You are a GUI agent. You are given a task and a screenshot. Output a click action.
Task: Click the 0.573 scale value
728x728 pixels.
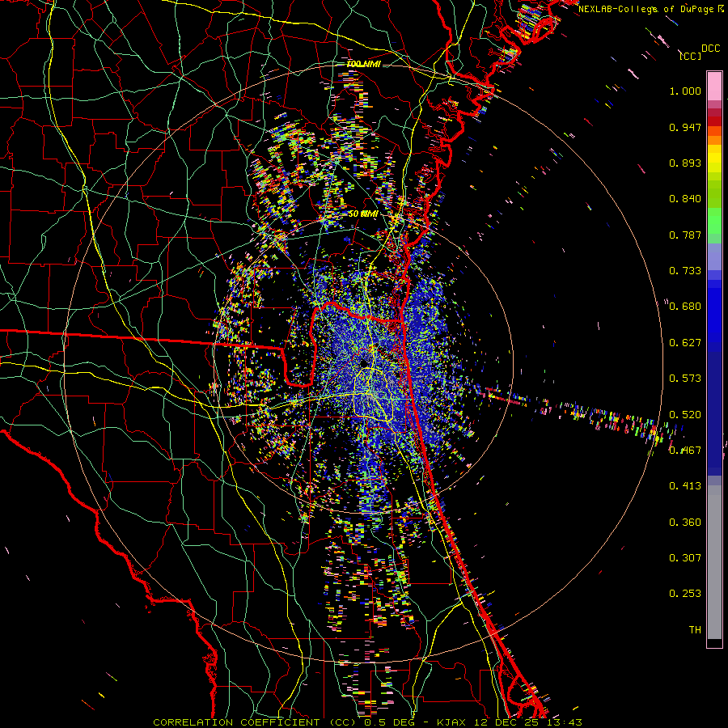click(685, 379)
